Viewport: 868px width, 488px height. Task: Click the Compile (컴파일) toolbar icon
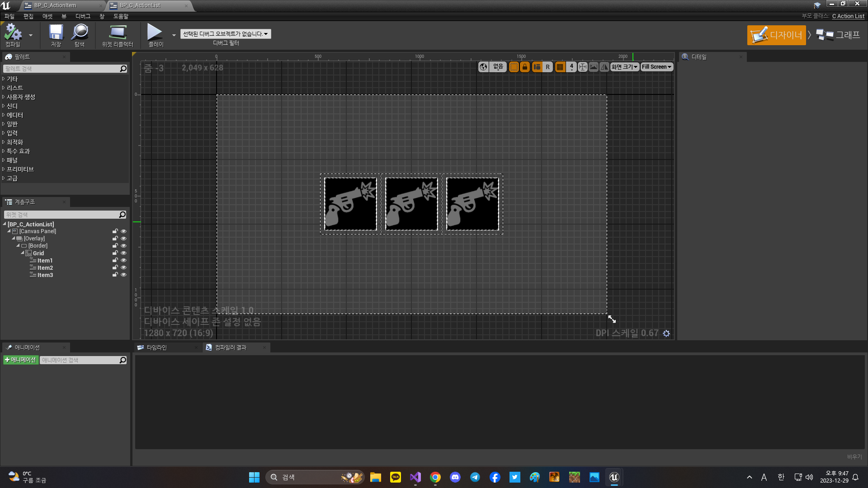13,34
